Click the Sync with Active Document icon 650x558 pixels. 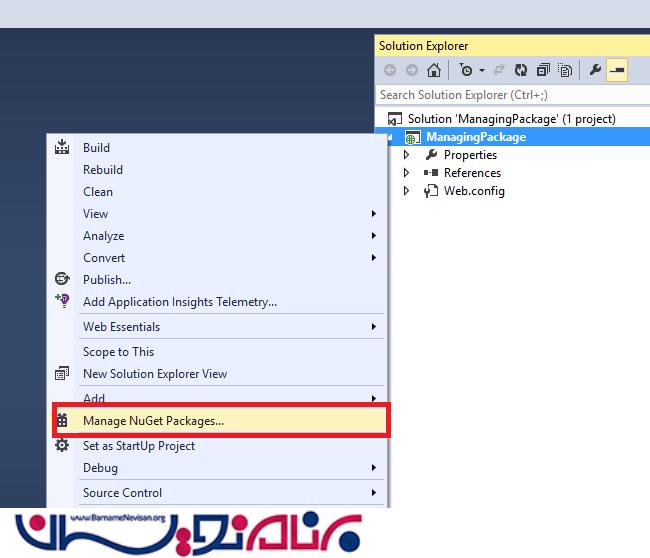[499, 70]
